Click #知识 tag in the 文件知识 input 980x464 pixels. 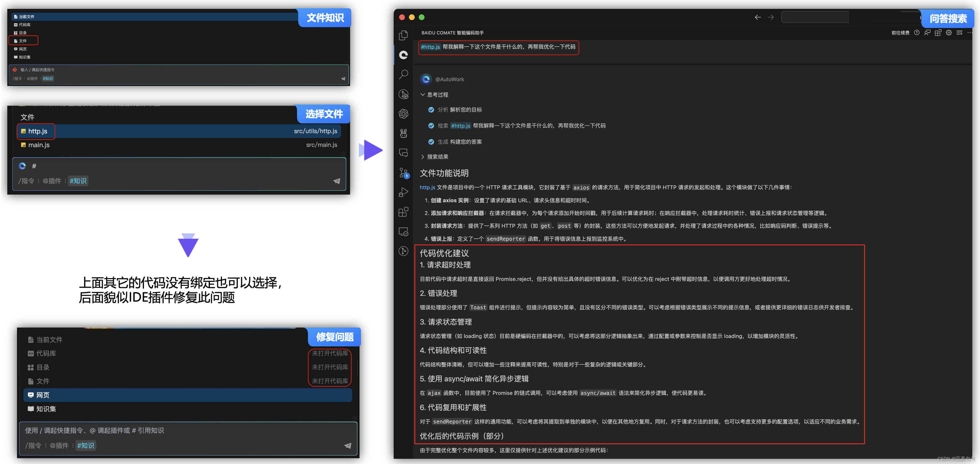[x=48, y=79]
